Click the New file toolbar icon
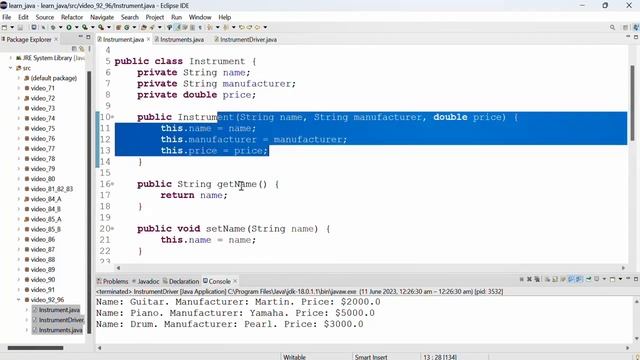This screenshot has width=640, height=360. (4, 27)
